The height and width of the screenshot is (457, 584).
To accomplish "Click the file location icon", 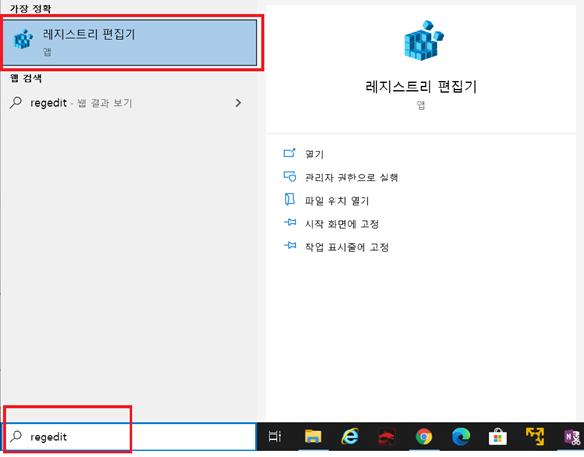I will tap(289, 200).
